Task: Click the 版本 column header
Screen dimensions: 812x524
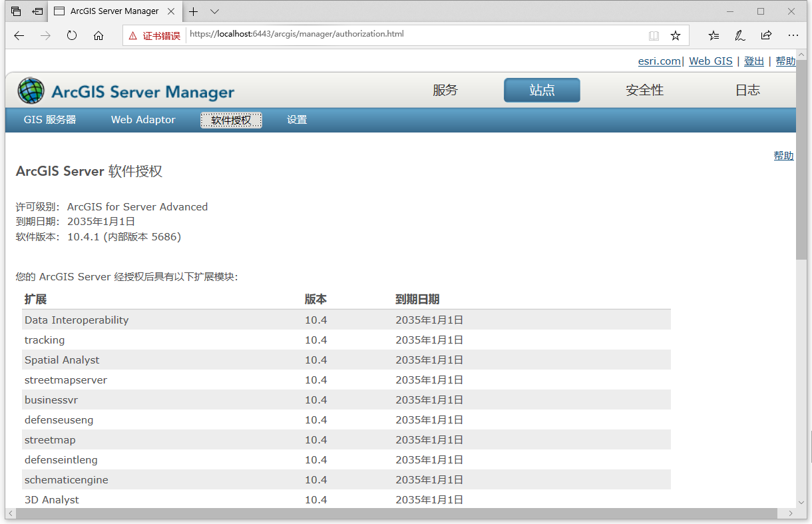Action: (316, 300)
